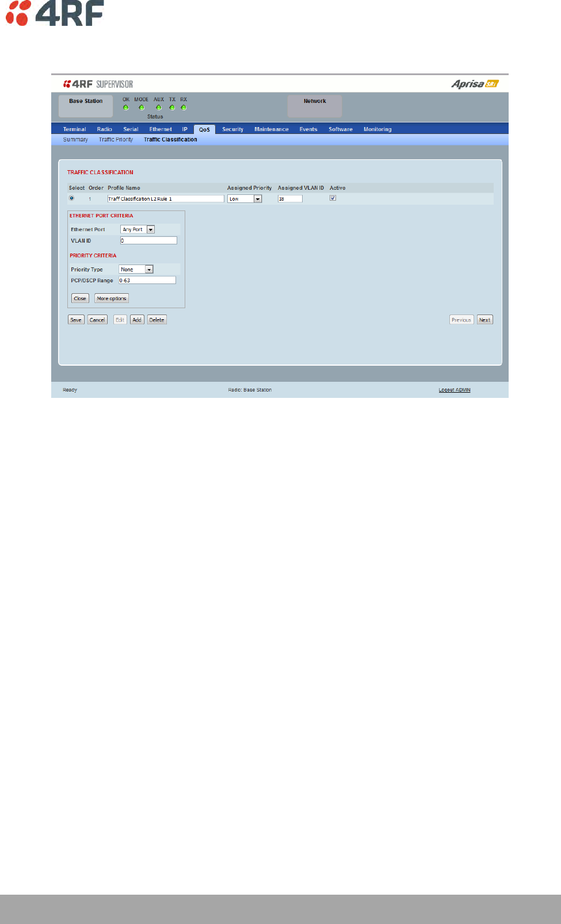Click the RX status LED
This screenshot has width=561, height=924.
184,108
